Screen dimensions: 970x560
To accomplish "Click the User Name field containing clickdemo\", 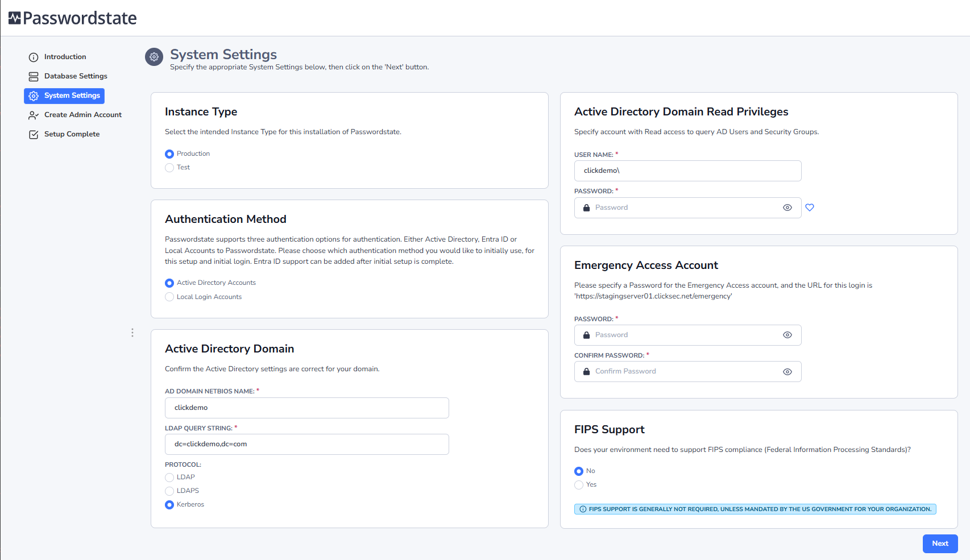I will pyautogui.click(x=688, y=171).
